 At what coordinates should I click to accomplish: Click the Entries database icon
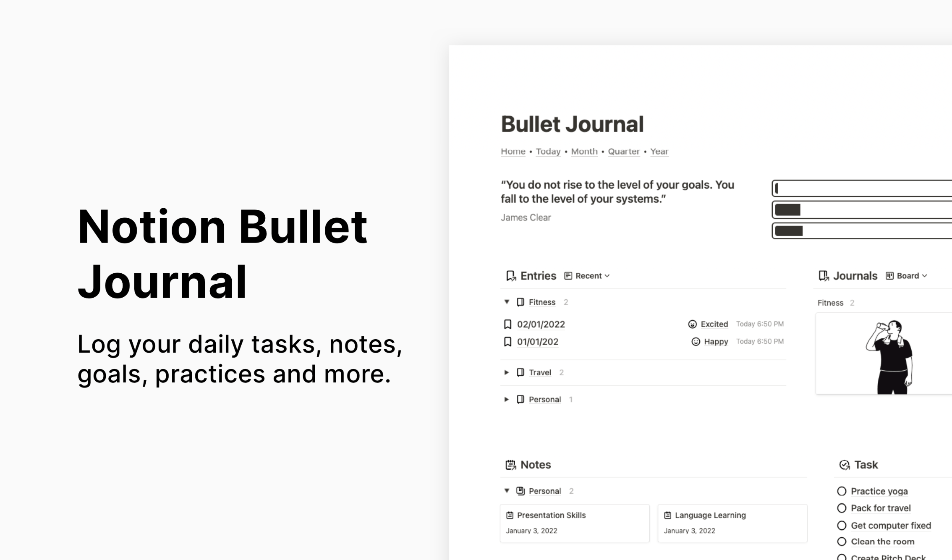tap(511, 275)
